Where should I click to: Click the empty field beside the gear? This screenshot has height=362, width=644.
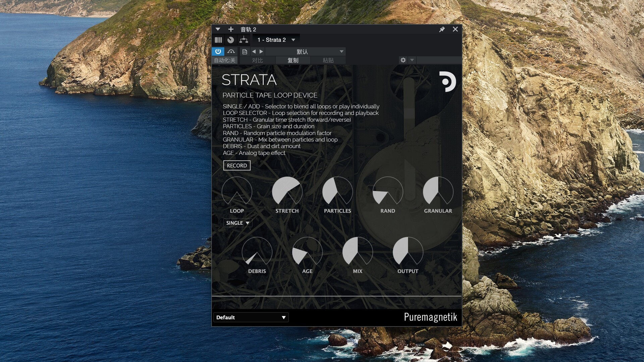pos(439,60)
